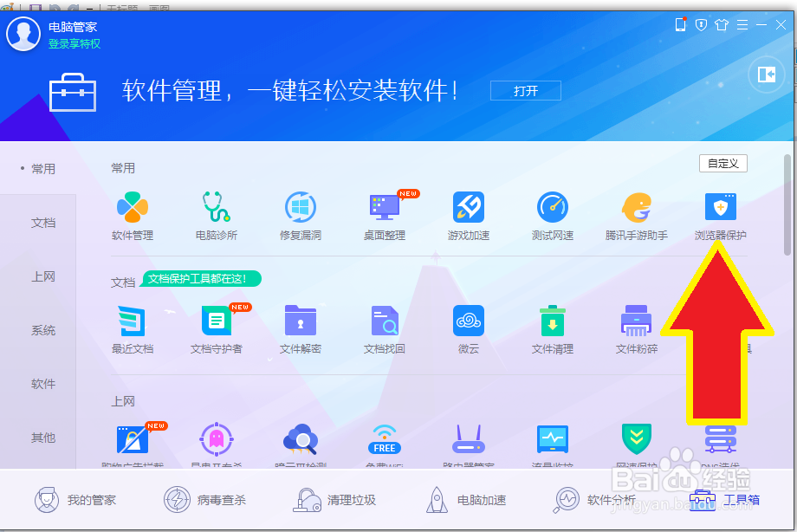Viewport: 797px width, 532px height.
Task: Launch 文档守护者 tool
Action: 217,329
